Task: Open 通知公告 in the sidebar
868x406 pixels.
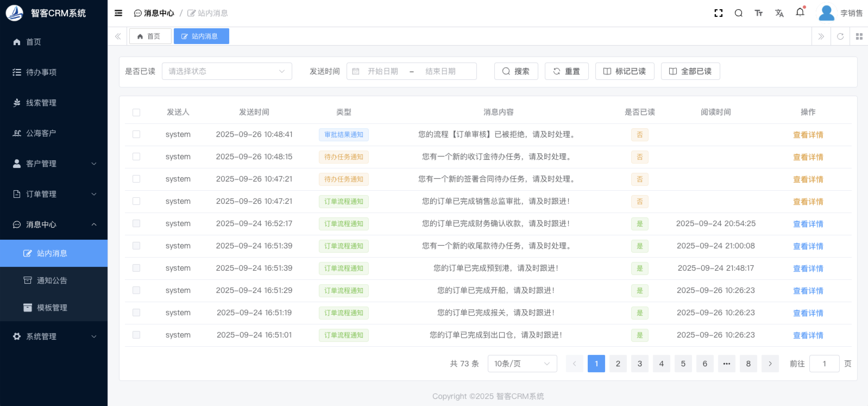Action: click(x=52, y=280)
